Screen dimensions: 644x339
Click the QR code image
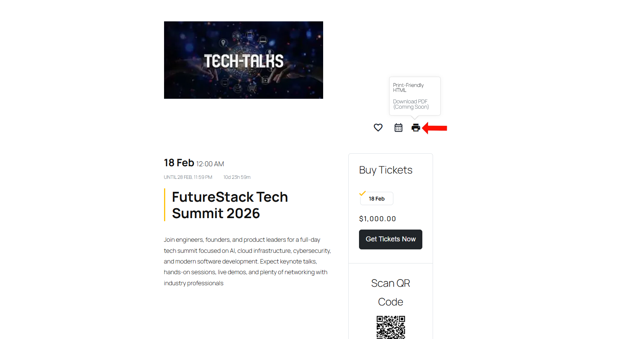click(391, 327)
